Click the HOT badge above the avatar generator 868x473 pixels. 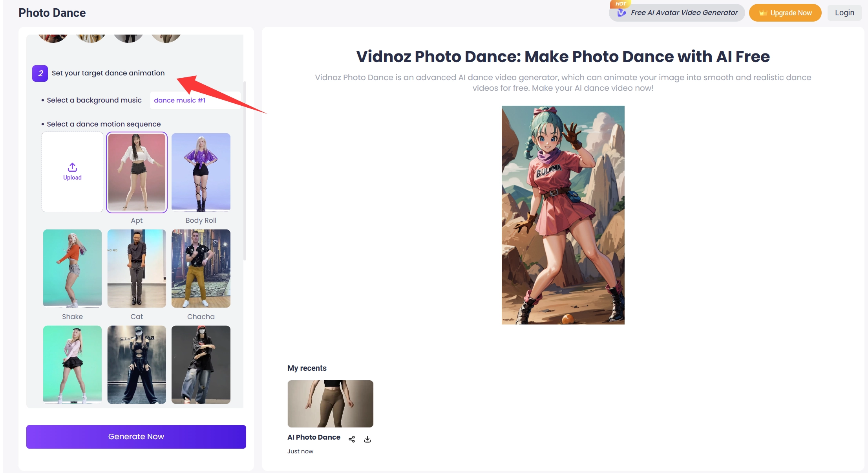[x=621, y=4]
